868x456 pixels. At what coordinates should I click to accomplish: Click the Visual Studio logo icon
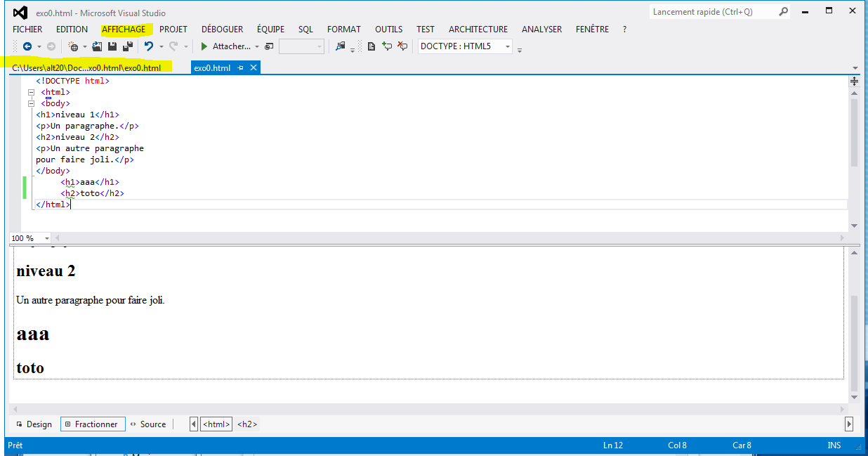coord(20,12)
